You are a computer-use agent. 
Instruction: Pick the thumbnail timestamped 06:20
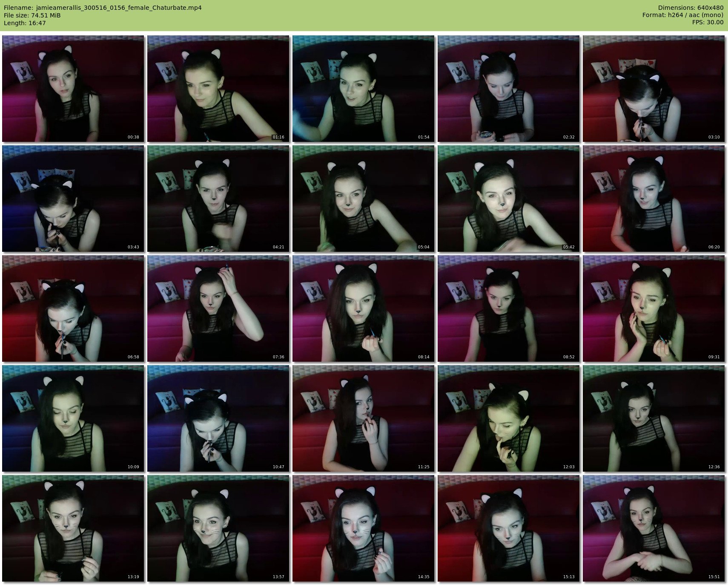pos(654,199)
